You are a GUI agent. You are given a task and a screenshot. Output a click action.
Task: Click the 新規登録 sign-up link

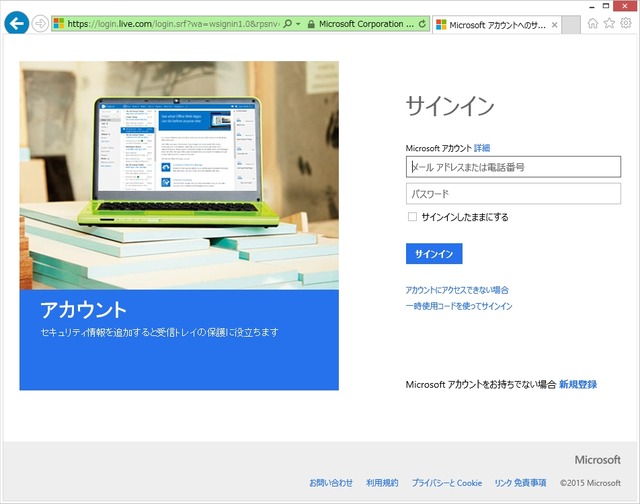[578, 384]
